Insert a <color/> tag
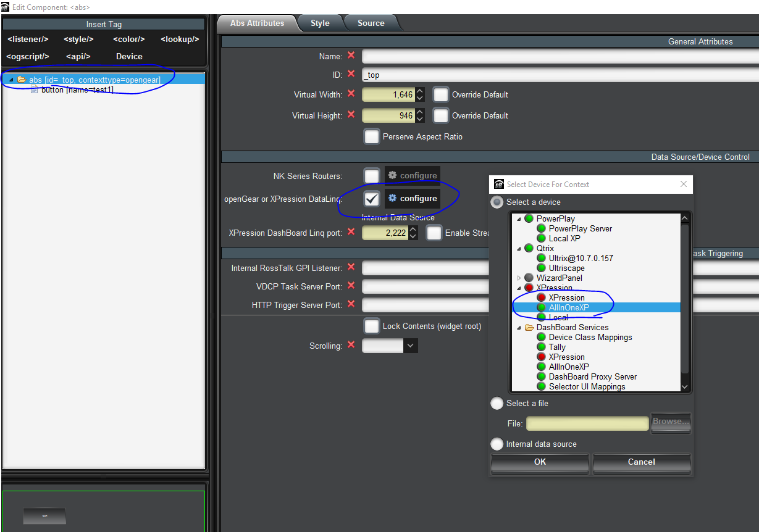 click(x=129, y=39)
